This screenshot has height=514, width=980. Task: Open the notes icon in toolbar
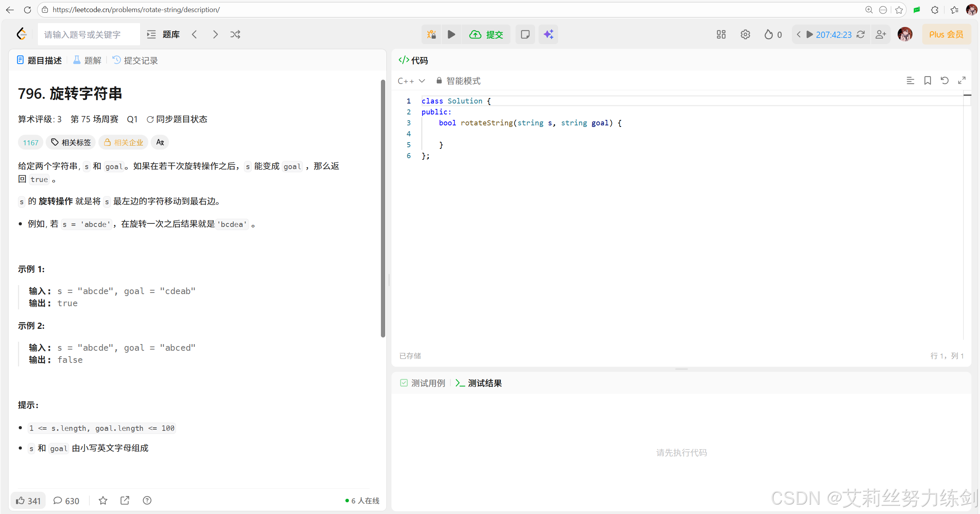525,34
